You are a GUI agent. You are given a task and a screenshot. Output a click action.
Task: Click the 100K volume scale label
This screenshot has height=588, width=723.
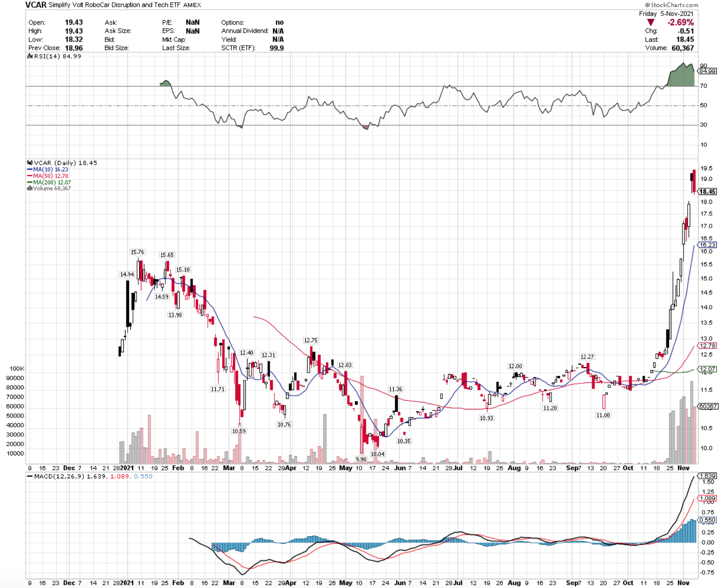click(17, 369)
